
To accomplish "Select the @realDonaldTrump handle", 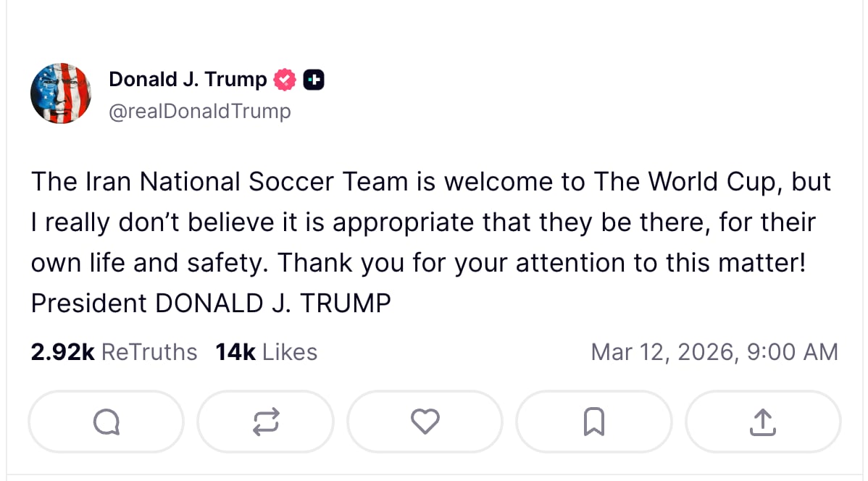I will click(x=200, y=111).
